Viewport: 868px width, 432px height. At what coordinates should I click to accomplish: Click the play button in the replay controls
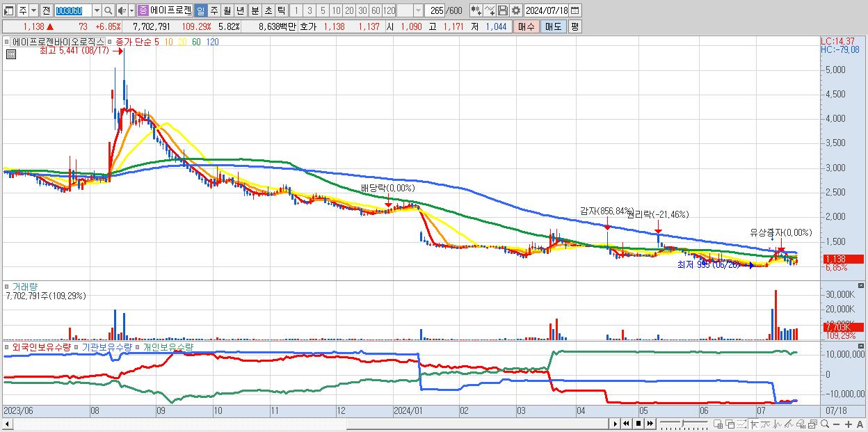coord(615,424)
